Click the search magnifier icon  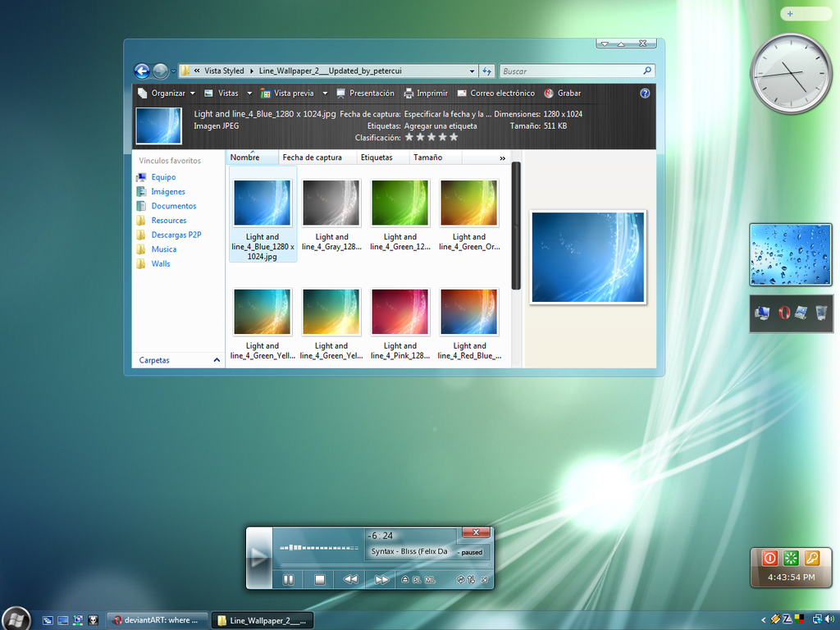click(647, 71)
